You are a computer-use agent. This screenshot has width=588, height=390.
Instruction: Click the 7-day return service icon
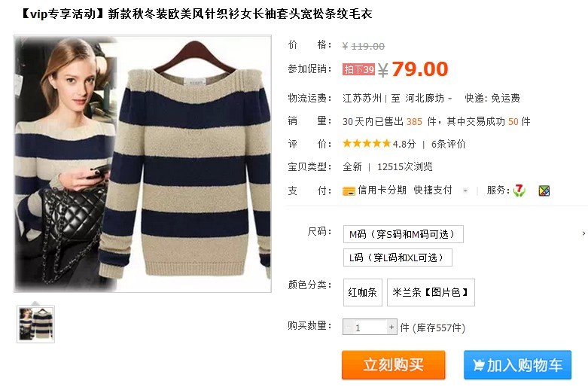tap(519, 190)
